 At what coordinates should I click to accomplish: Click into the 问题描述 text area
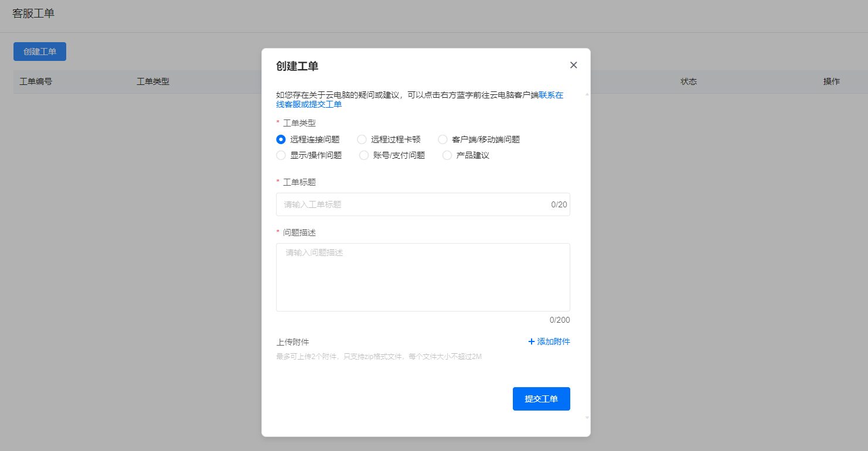coord(423,277)
